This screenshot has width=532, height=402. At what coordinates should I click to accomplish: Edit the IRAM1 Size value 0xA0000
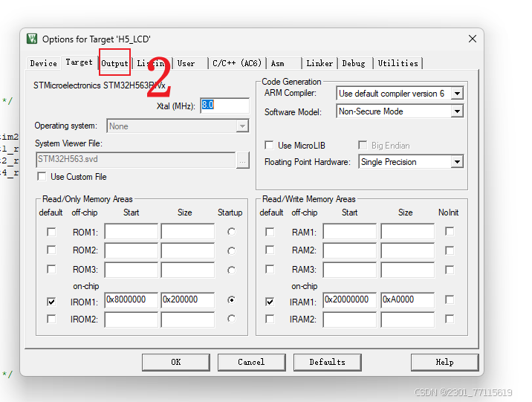pyautogui.click(x=407, y=300)
